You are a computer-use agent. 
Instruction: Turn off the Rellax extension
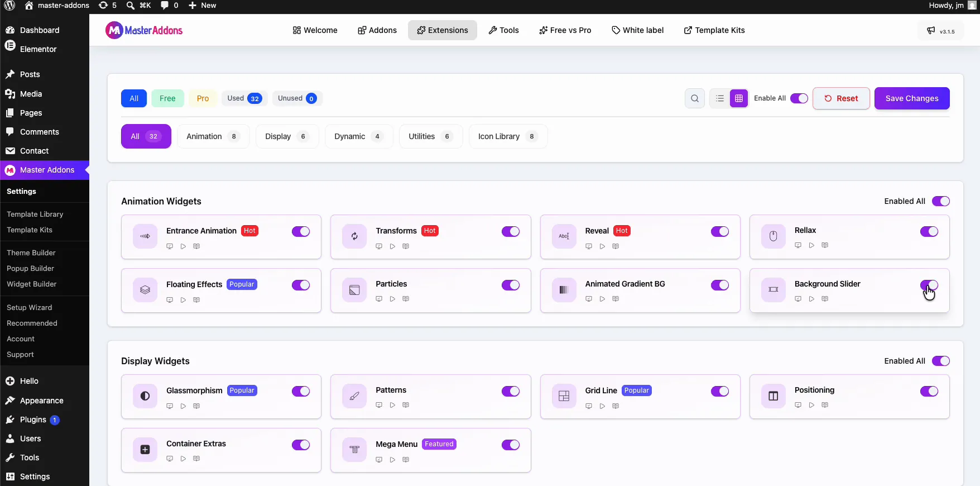click(x=929, y=231)
